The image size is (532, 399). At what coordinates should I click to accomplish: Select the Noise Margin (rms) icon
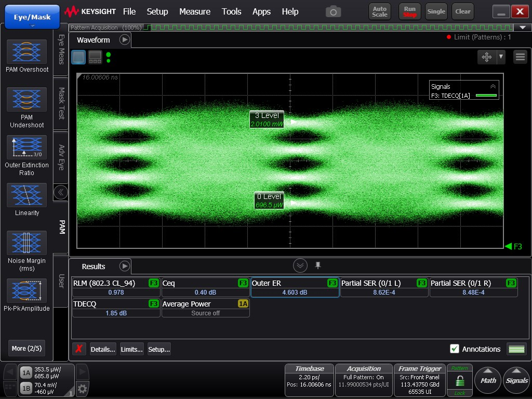tap(26, 243)
